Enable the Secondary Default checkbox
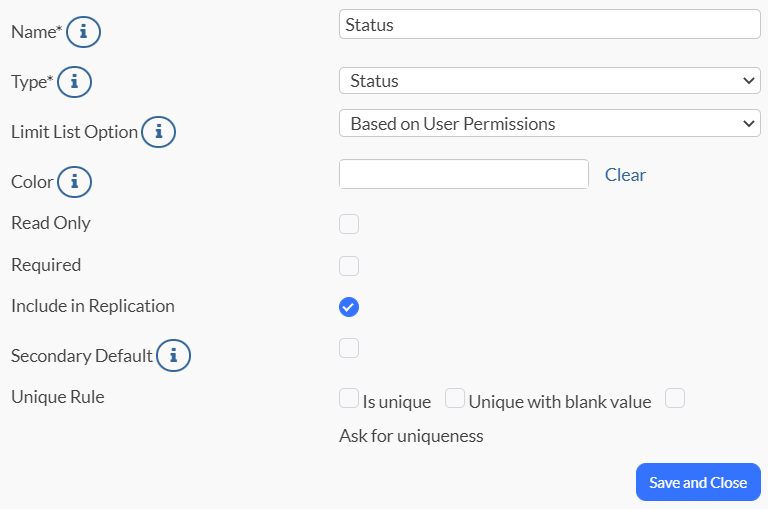The image size is (768, 509). click(349, 348)
